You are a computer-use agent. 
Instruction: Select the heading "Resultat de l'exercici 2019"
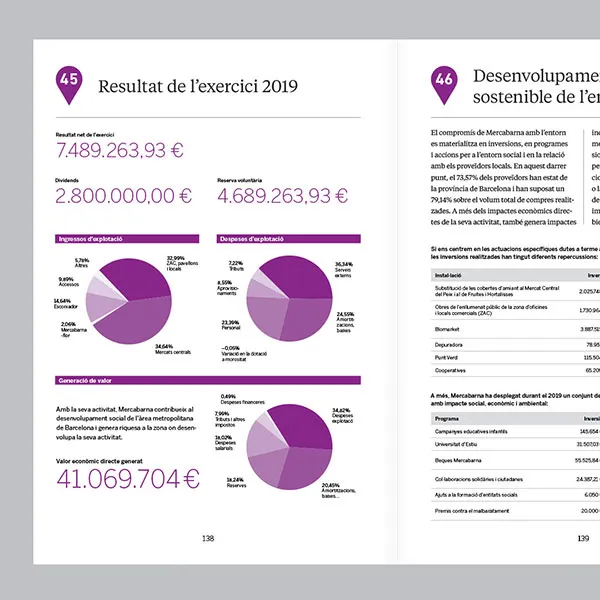[198, 86]
